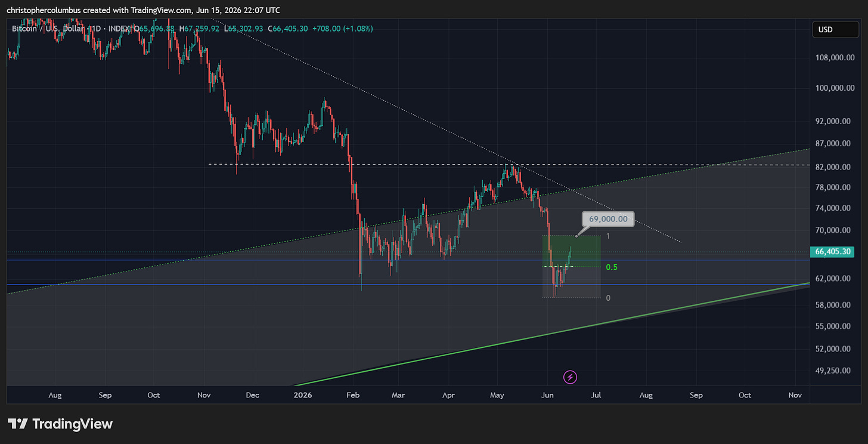Select the green 0.5 Fibonacci level label
This screenshot has height=444, width=868.
(612, 267)
